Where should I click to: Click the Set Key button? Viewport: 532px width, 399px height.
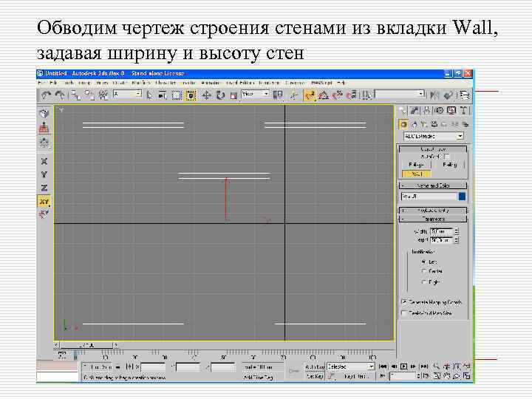point(315,376)
